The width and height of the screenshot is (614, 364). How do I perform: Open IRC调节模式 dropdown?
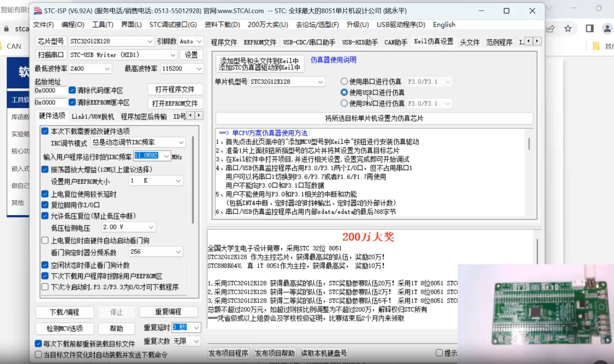138,142
